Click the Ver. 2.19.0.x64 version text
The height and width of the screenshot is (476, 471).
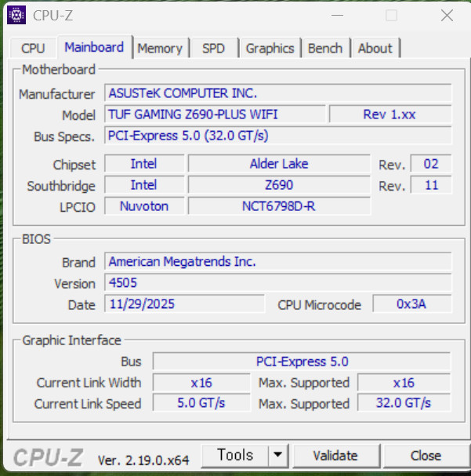[143, 460]
